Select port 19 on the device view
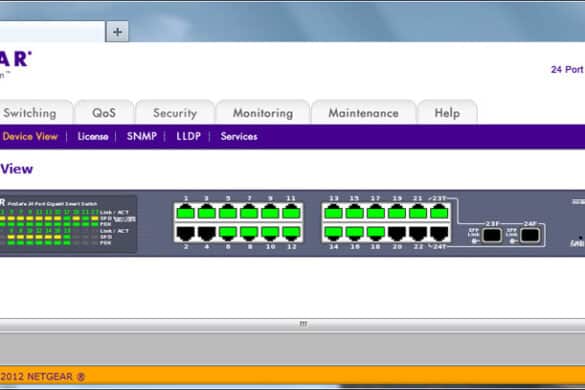 coord(397,212)
